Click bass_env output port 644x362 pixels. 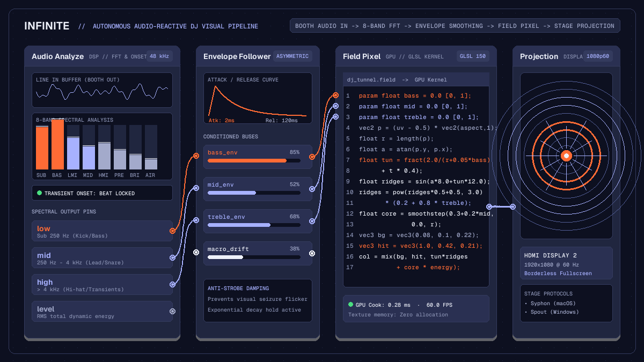[312, 157]
